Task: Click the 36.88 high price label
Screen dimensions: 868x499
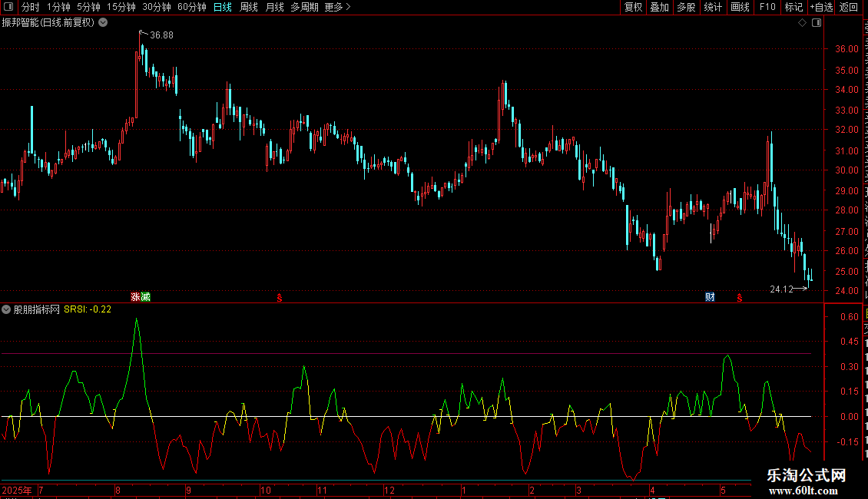Action: (x=161, y=35)
